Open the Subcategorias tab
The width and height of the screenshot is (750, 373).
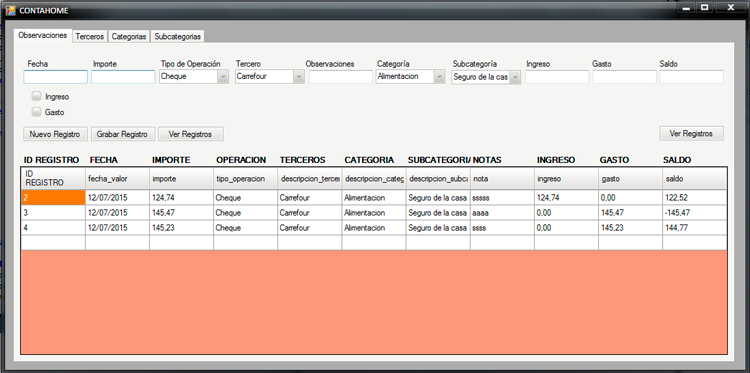click(x=177, y=37)
